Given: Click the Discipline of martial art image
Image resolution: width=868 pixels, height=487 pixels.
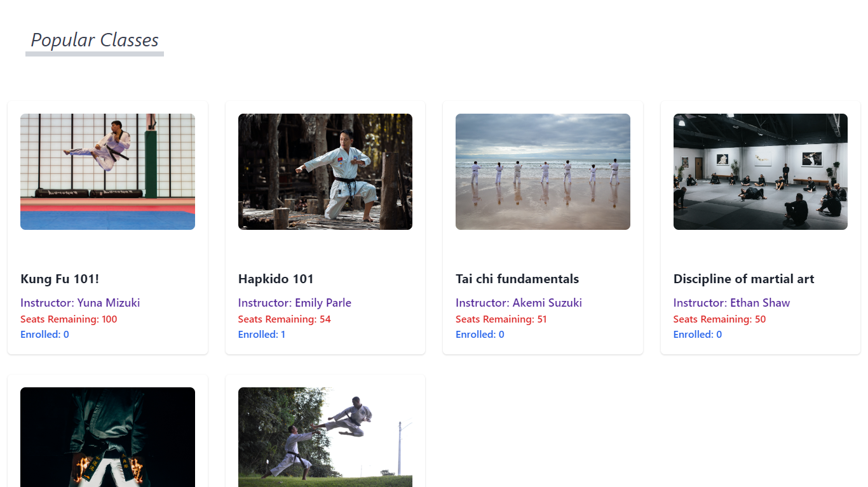Looking at the screenshot, I should (761, 171).
